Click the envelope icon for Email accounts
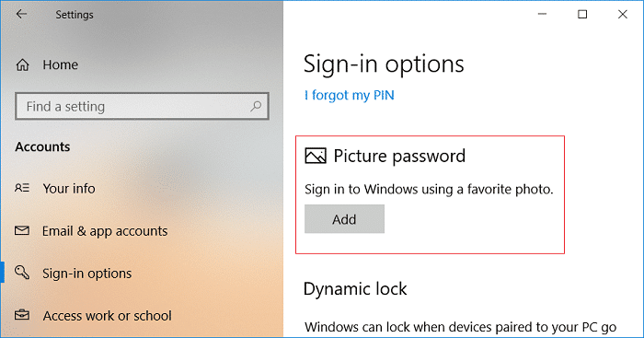The width and height of the screenshot is (644, 338). click(22, 230)
